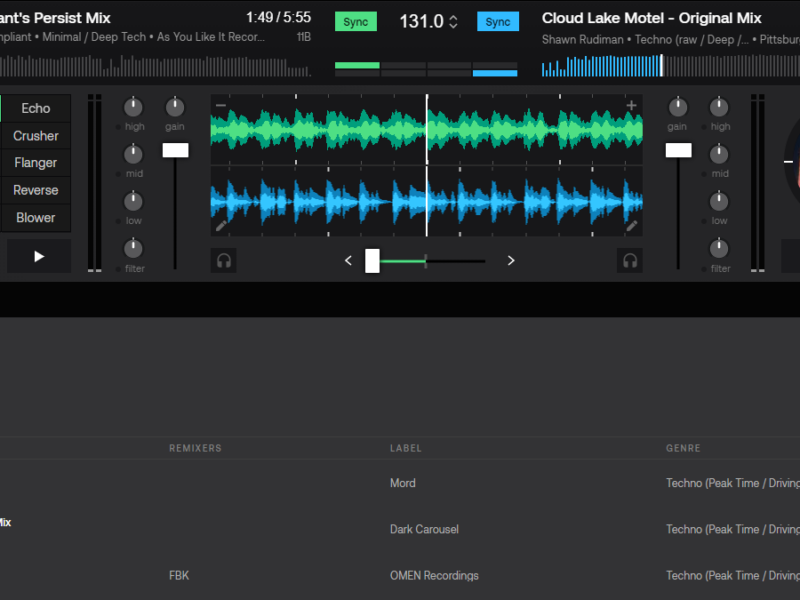Open the OMEN Recordings label link

tap(434, 575)
